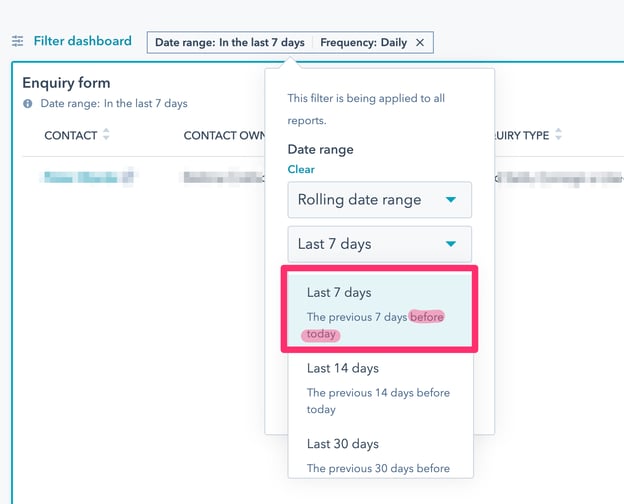Open the Filter dashboard link
Screen dimensions: 624x504
coord(82,42)
